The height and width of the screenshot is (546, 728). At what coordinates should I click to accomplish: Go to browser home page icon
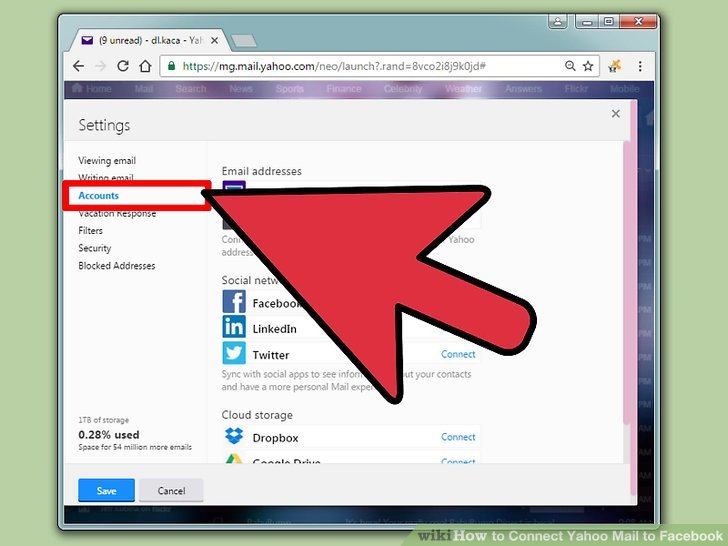pos(145,66)
